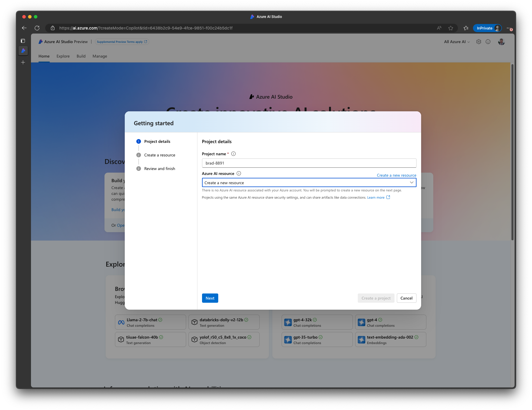Select Azure AI Studio vertical tab icon

(23, 51)
